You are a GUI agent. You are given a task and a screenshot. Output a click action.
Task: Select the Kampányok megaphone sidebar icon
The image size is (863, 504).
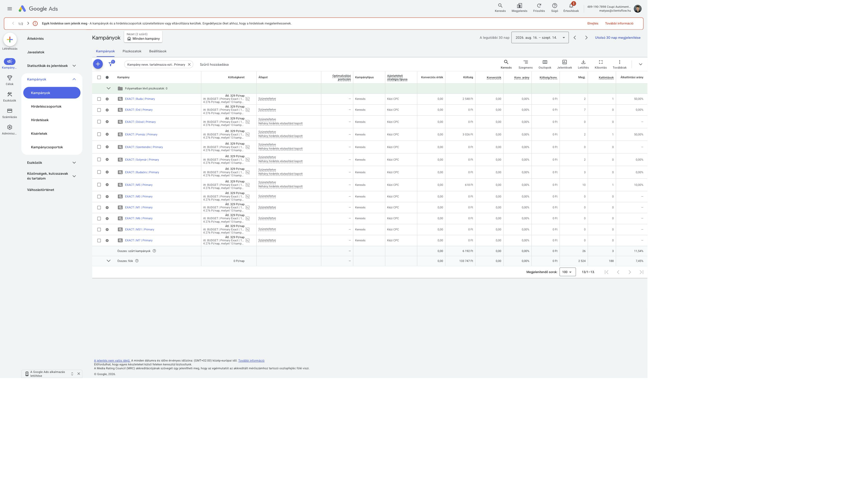pos(10,62)
